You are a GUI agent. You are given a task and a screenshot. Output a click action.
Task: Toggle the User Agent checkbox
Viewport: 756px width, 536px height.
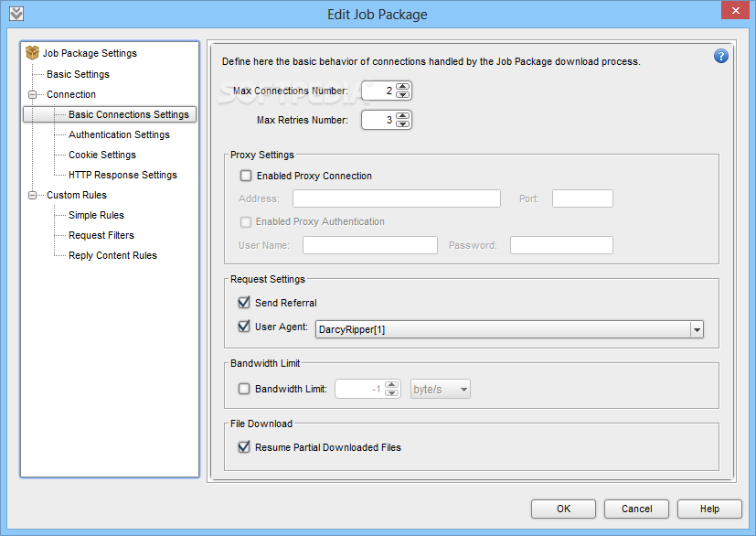pos(244,327)
